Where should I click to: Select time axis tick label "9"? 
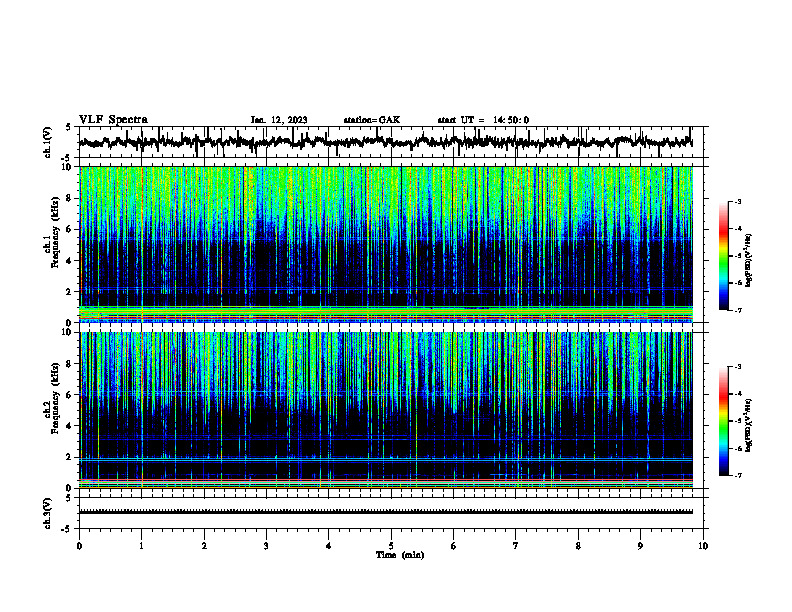[640, 546]
